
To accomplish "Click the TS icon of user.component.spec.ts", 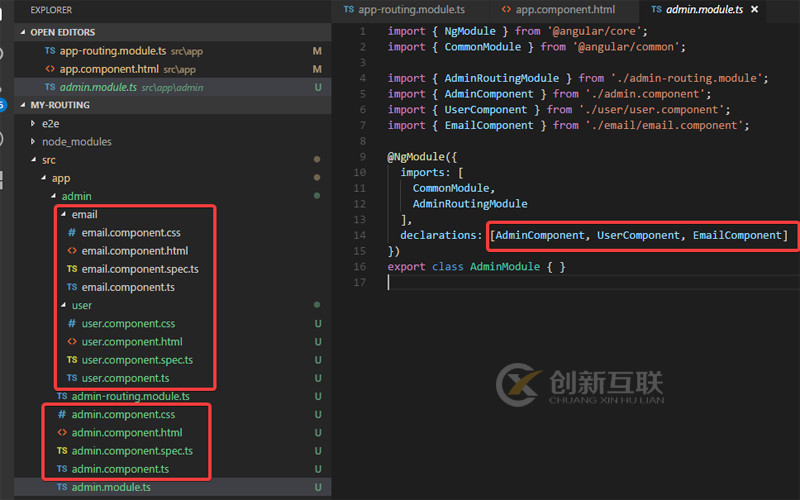I will (72, 360).
